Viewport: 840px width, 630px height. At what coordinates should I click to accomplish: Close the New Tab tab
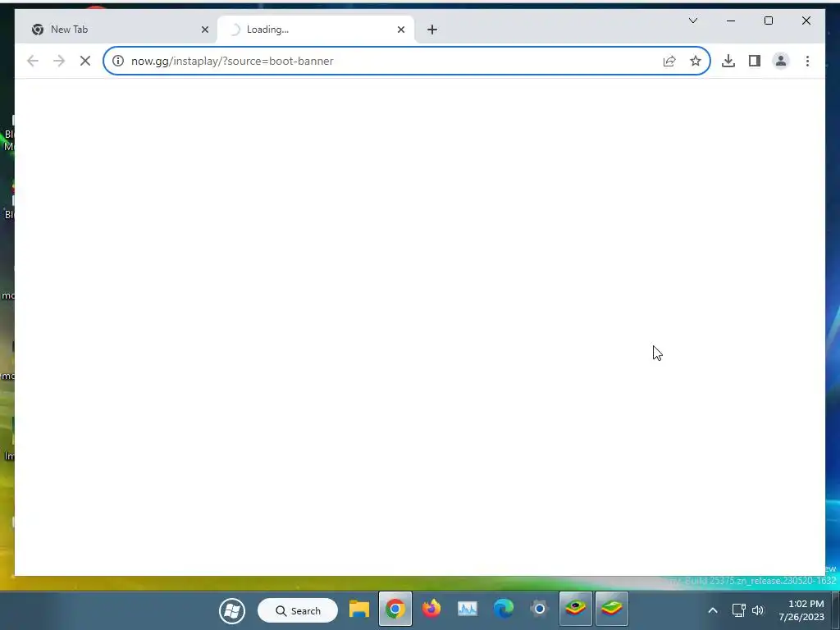pyautogui.click(x=204, y=30)
